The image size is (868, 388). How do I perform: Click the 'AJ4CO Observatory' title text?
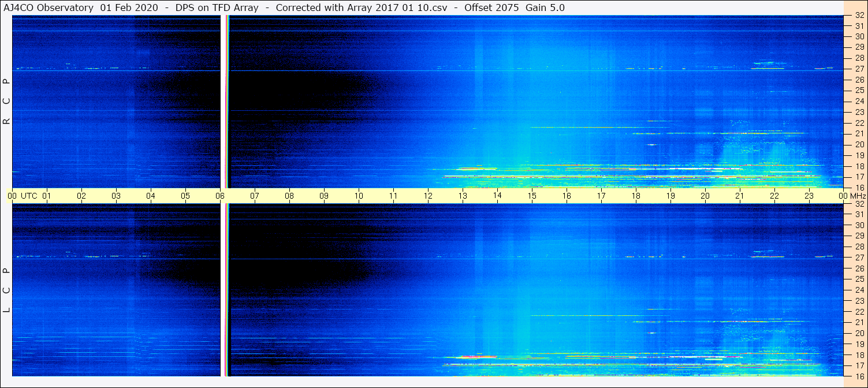click(49, 8)
